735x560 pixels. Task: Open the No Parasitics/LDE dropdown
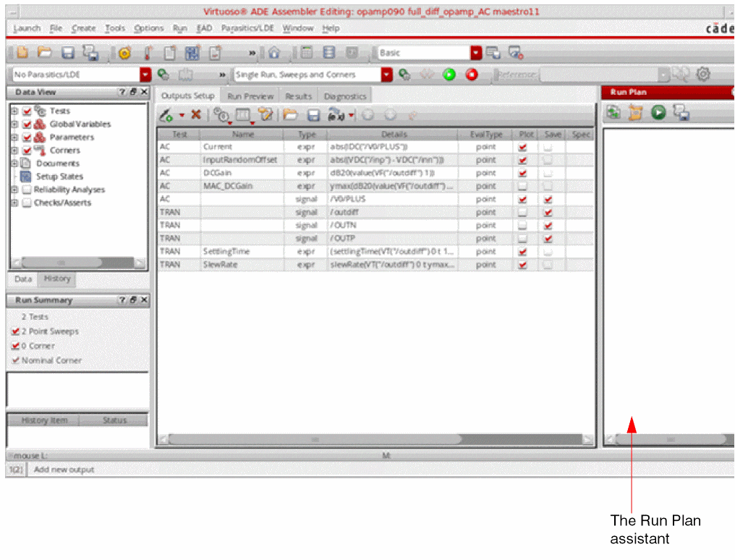coord(145,75)
